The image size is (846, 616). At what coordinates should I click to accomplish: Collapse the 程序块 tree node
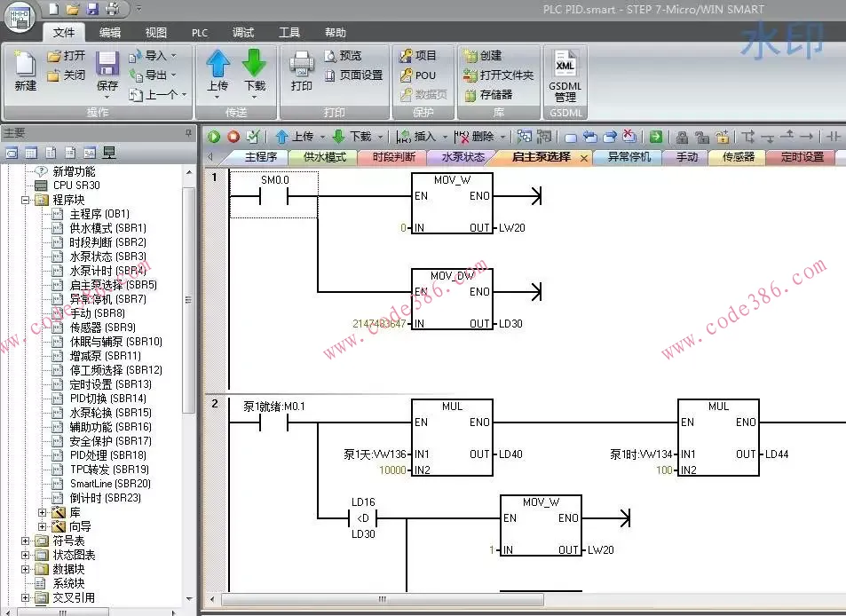[27, 200]
